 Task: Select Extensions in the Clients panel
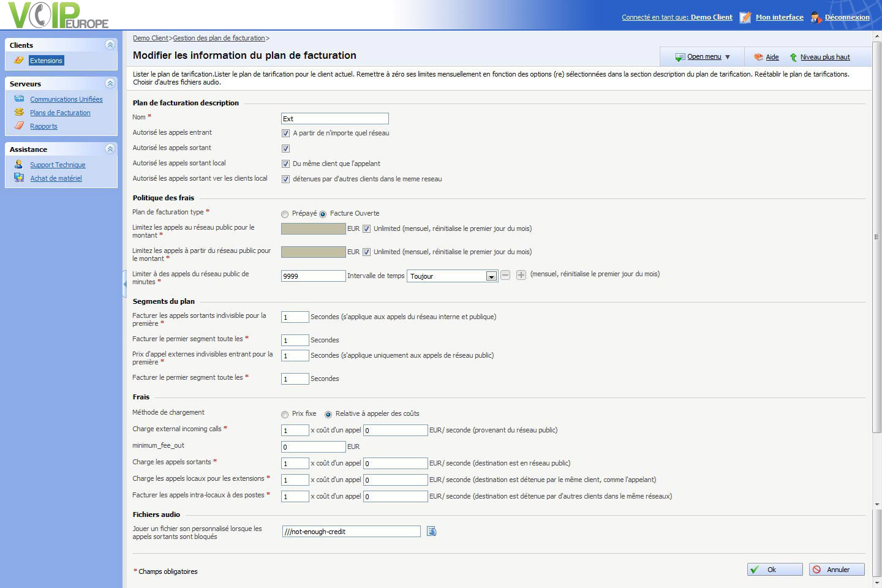pyautogui.click(x=46, y=61)
